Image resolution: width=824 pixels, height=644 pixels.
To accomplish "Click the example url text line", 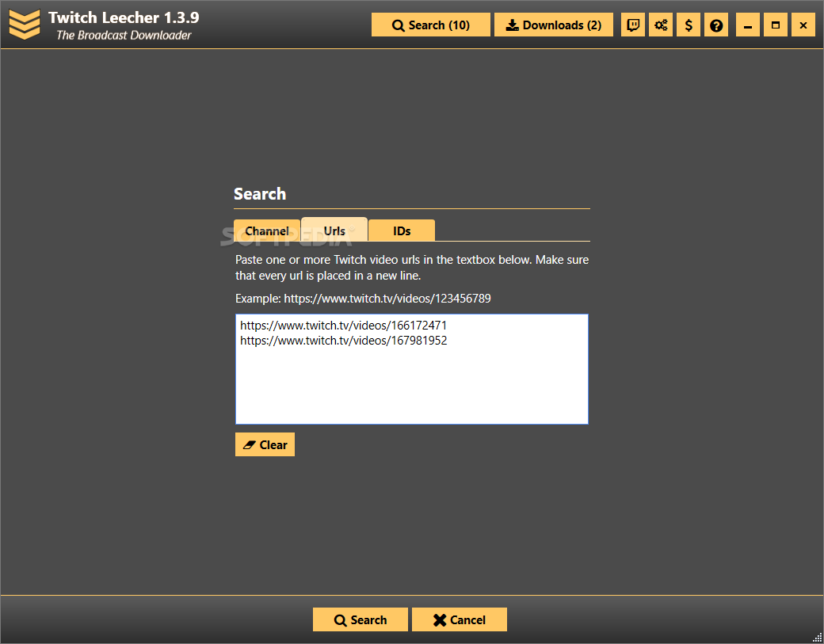I will (363, 299).
